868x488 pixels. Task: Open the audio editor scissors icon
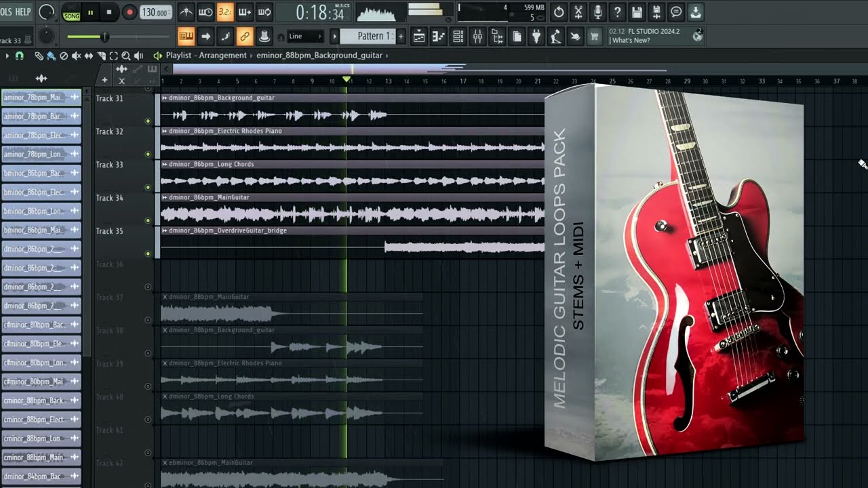pos(578,12)
